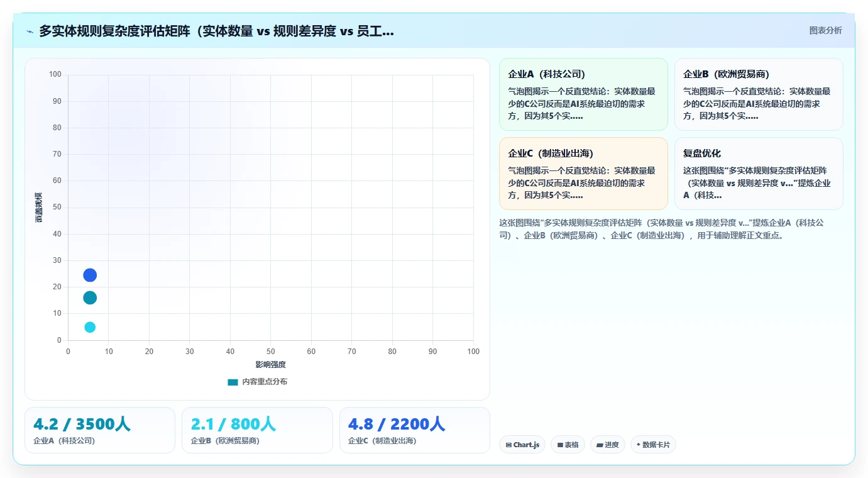Image resolution: width=868 pixels, height=478 pixels.
Task: Click the 图表分析 label in header
Action: [x=825, y=30]
